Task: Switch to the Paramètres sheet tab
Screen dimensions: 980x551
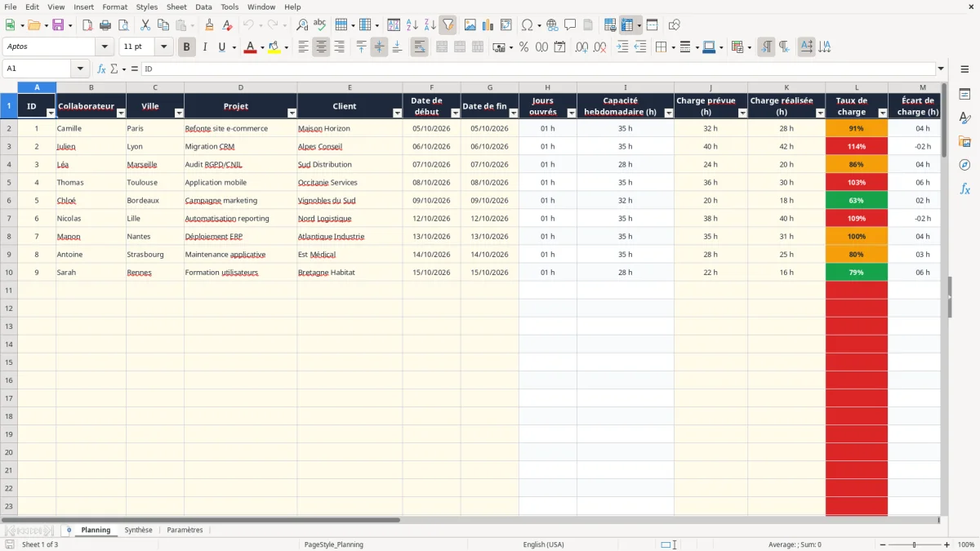Action: click(x=185, y=530)
